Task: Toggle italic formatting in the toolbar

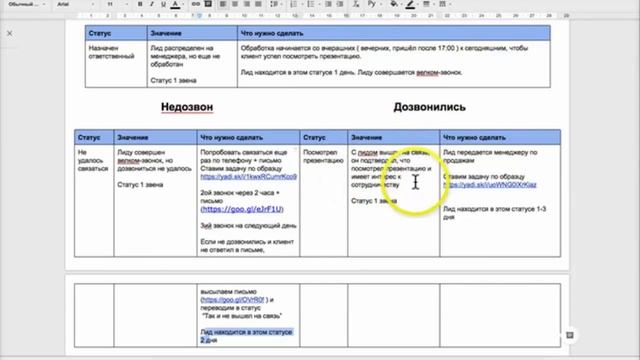Action: click(x=151, y=4)
